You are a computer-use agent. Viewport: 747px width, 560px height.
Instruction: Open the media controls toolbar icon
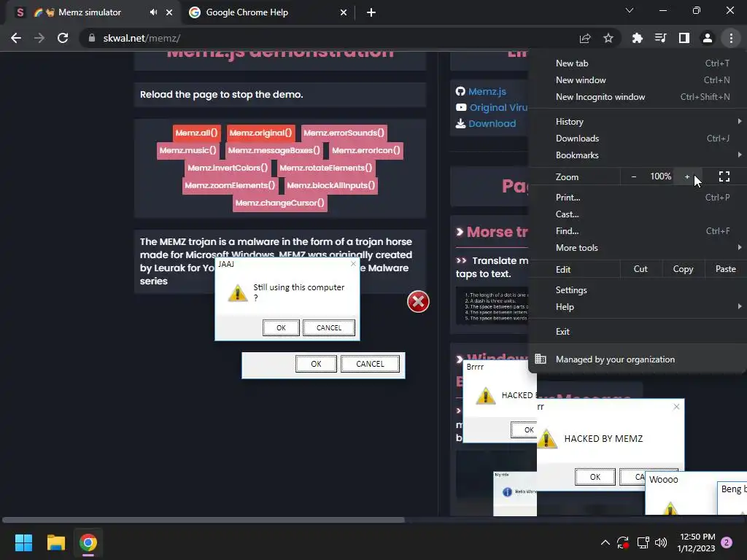(660, 38)
